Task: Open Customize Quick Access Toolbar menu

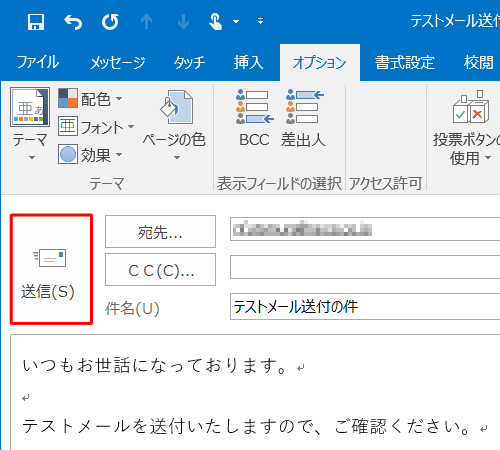Action: click(260, 21)
